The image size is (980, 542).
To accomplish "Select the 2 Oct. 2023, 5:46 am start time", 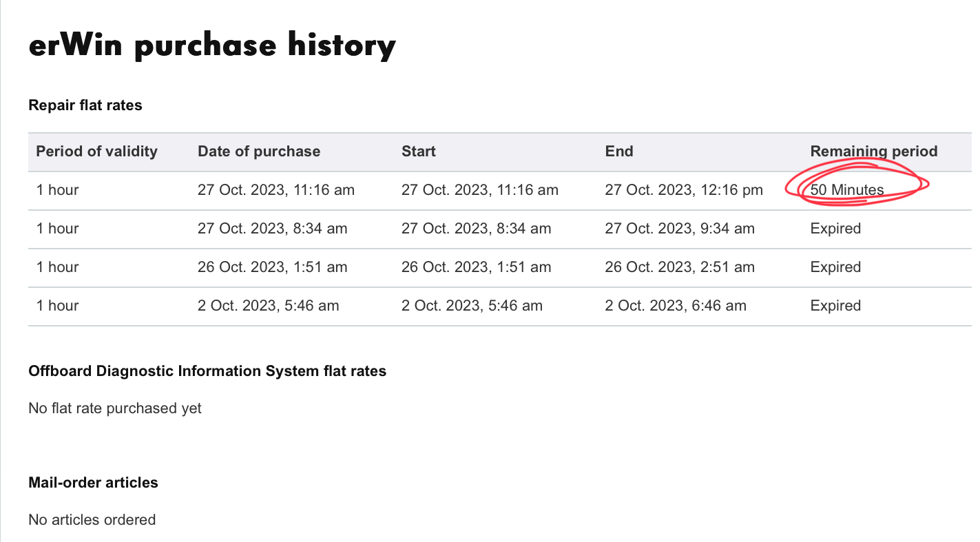I will 472,306.
